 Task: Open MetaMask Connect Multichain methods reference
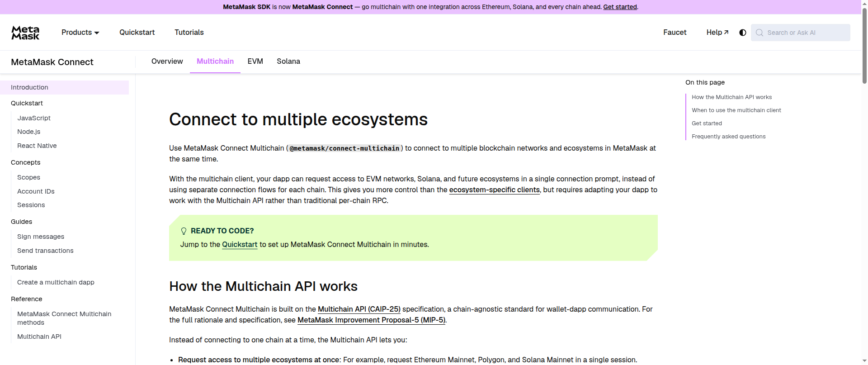point(64,318)
